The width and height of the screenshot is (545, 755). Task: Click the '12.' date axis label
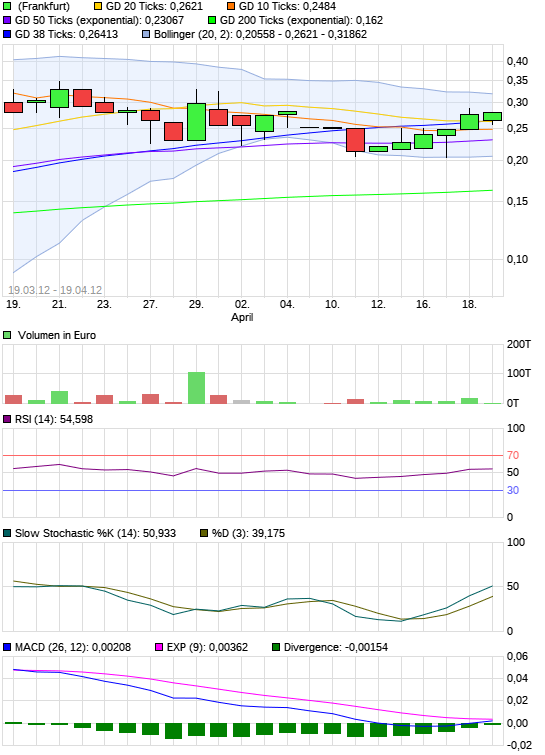(x=378, y=304)
